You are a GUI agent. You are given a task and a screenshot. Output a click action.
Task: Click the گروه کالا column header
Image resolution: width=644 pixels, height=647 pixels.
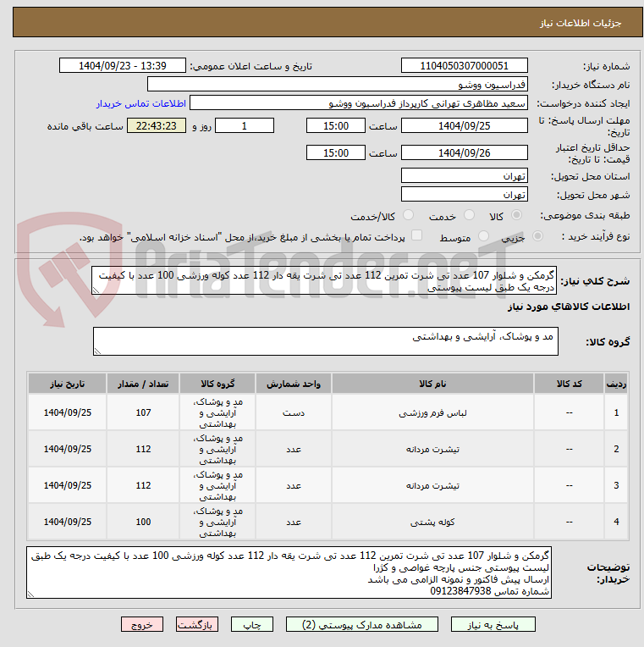pyautogui.click(x=217, y=384)
